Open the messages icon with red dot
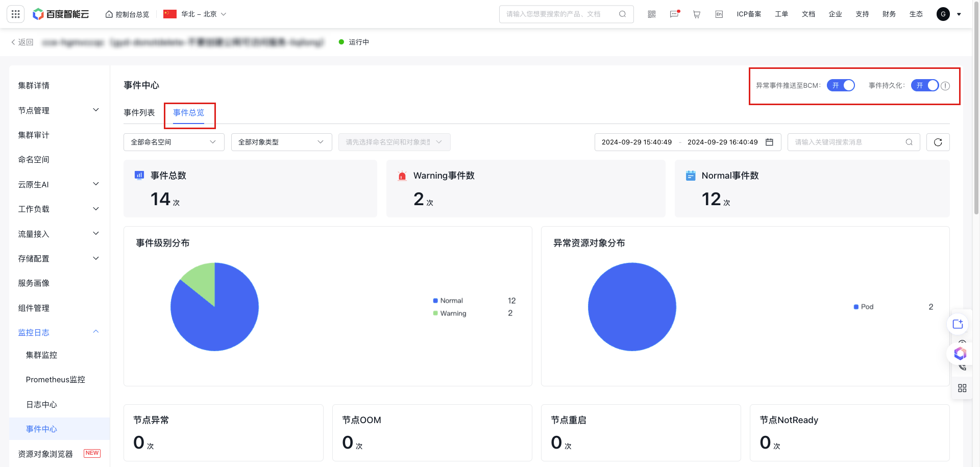Screen dimensions: 980x467 pyautogui.click(x=674, y=14)
